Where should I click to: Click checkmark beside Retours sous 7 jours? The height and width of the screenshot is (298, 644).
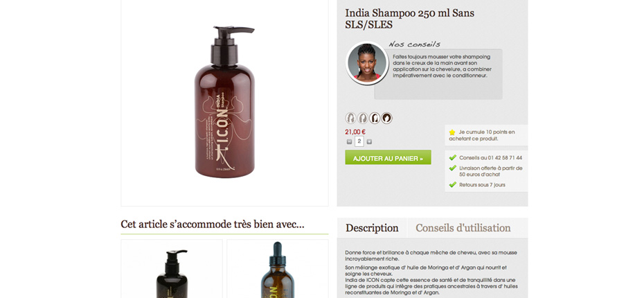tap(453, 184)
